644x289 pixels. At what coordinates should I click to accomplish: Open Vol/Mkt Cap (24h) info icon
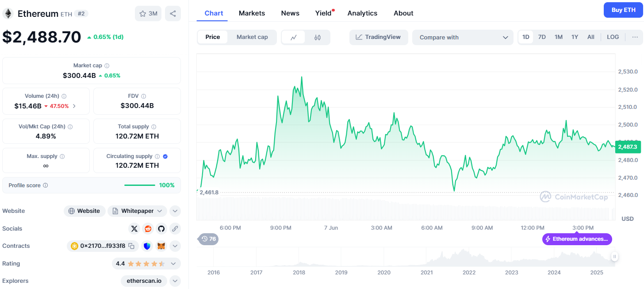(70, 127)
